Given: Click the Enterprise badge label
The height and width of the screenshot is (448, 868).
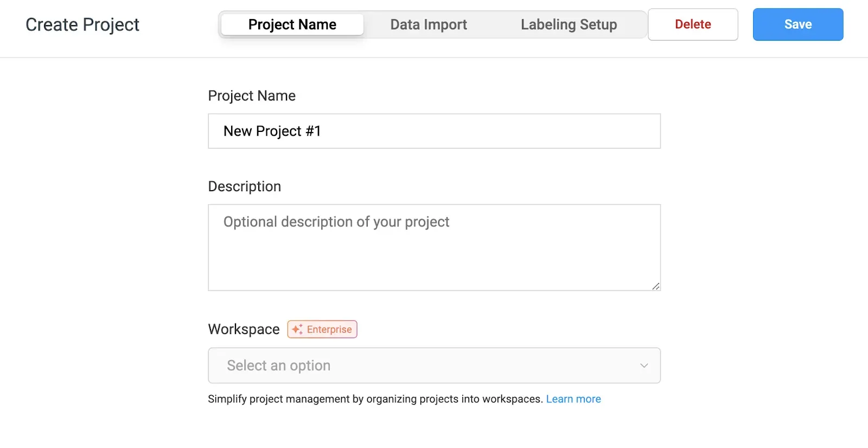Looking at the screenshot, I should tap(329, 330).
